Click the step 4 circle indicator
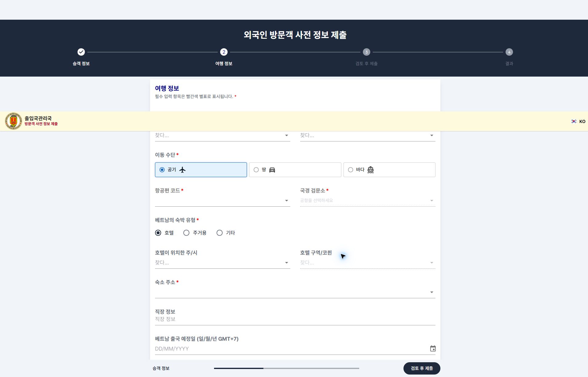The image size is (588, 377). click(x=509, y=52)
